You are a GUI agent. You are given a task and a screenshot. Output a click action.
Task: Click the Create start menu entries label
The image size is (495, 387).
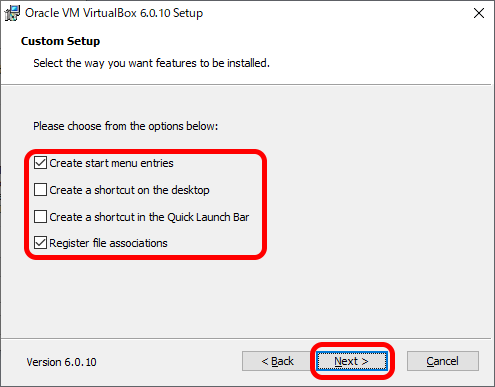[111, 163]
